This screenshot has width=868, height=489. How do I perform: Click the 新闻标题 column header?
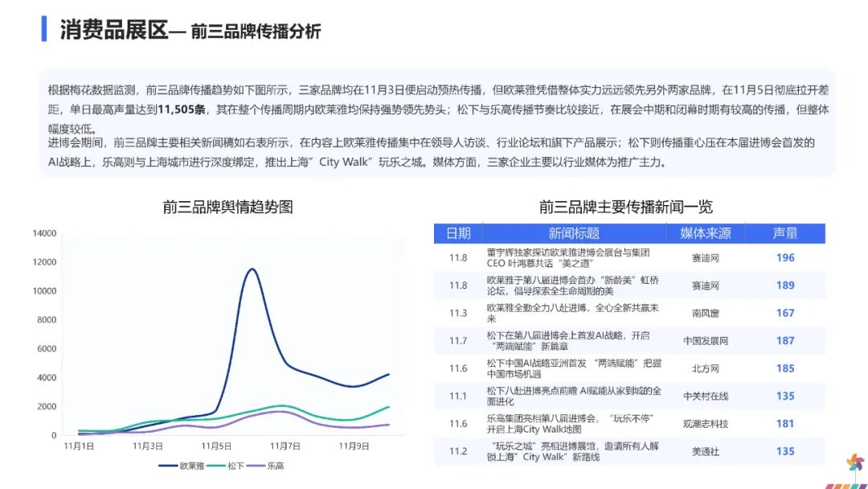point(574,233)
